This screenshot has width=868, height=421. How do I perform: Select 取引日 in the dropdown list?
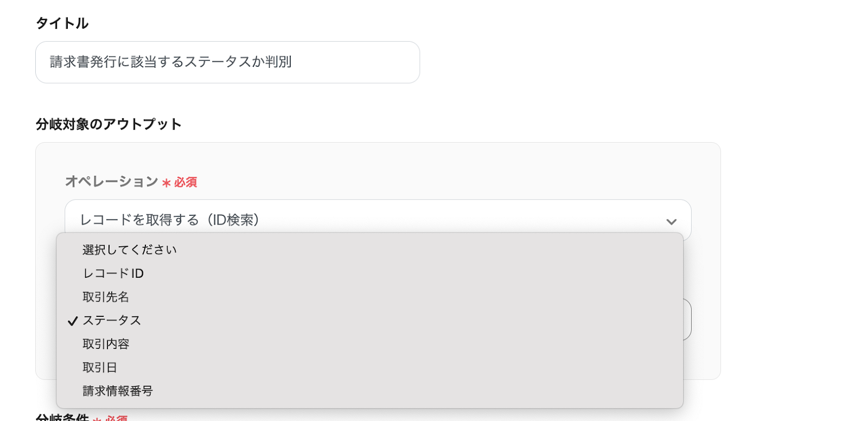(x=100, y=367)
